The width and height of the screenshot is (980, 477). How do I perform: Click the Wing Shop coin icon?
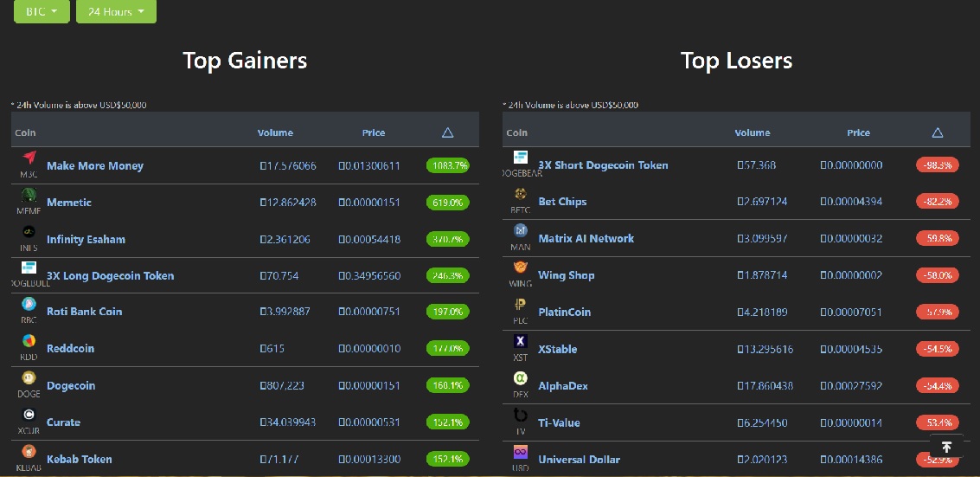pyautogui.click(x=520, y=267)
